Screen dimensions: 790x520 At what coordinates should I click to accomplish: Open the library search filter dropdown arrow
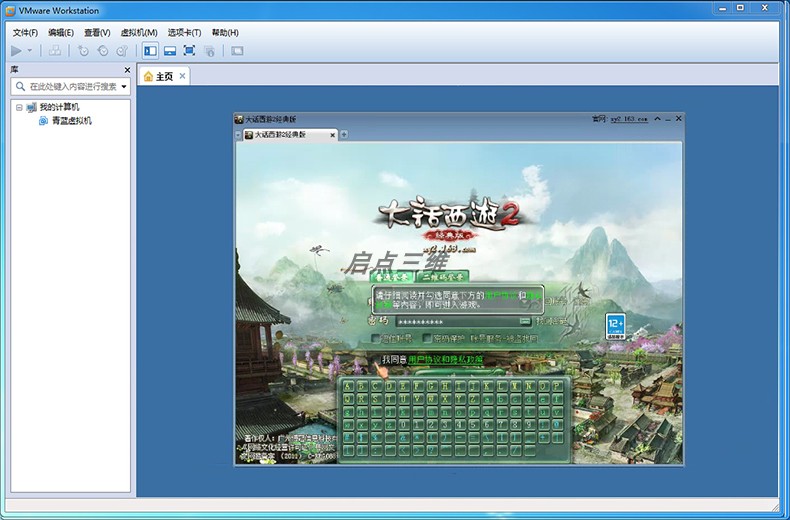pyautogui.click(x=124, y=87)
